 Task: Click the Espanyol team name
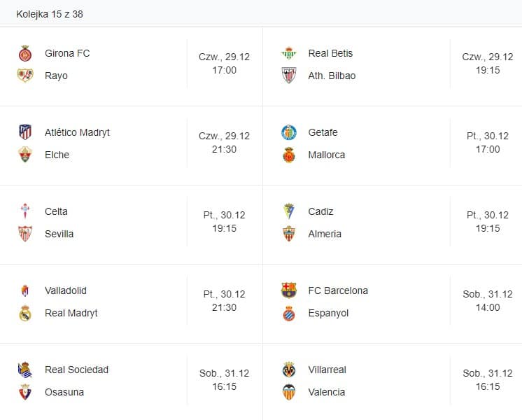pos(328,313)
